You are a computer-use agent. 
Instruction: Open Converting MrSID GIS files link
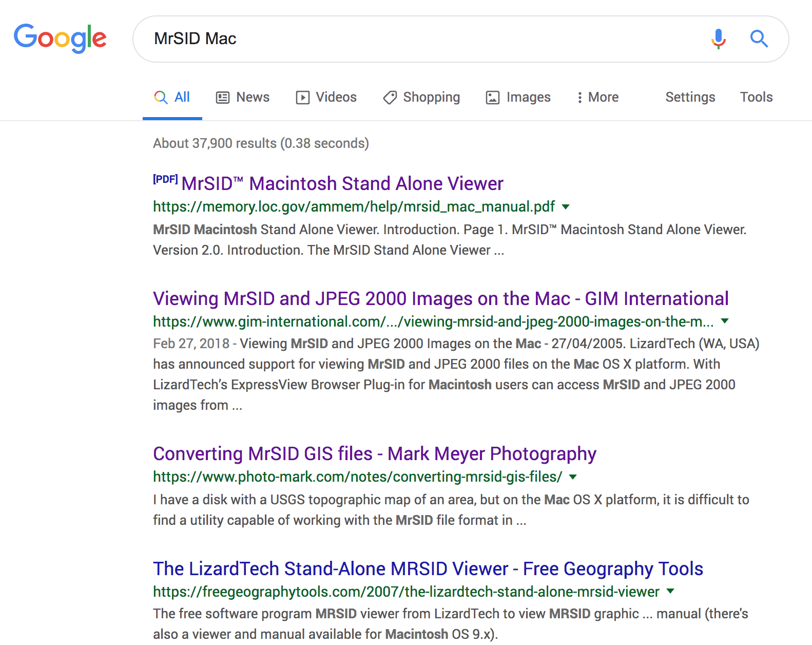coord(375,454)
